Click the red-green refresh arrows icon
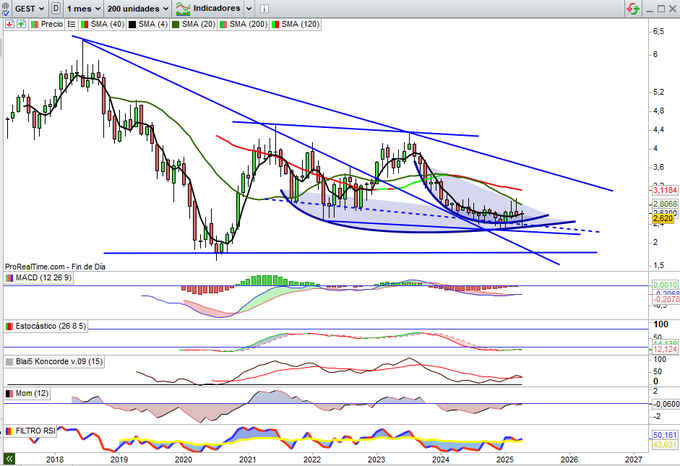The image size is (680, 466). pyautogui.click(x=633, y=8)
